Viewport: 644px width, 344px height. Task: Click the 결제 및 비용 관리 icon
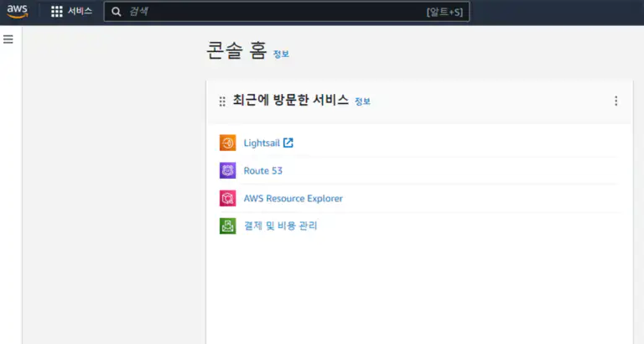(227, 226)
